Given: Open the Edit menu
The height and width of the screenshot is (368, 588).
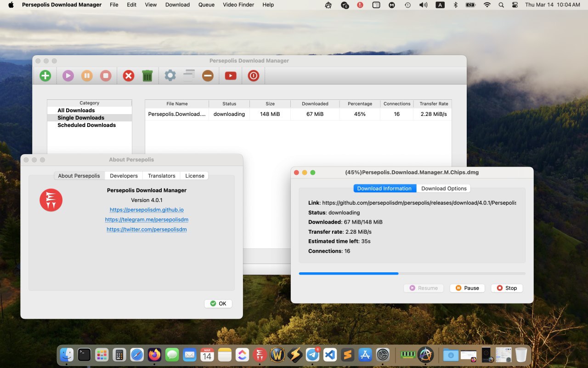Looking at the screenshot, I should (132, 5).
